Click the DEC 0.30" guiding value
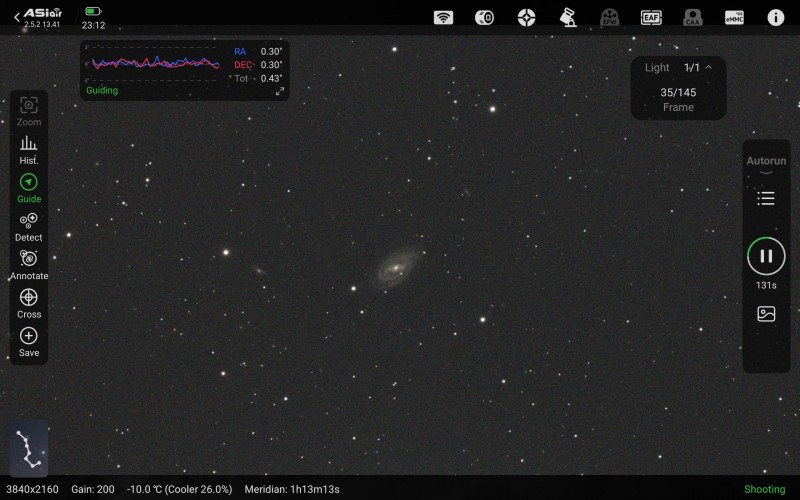The image size is (800, 500). 258,65
